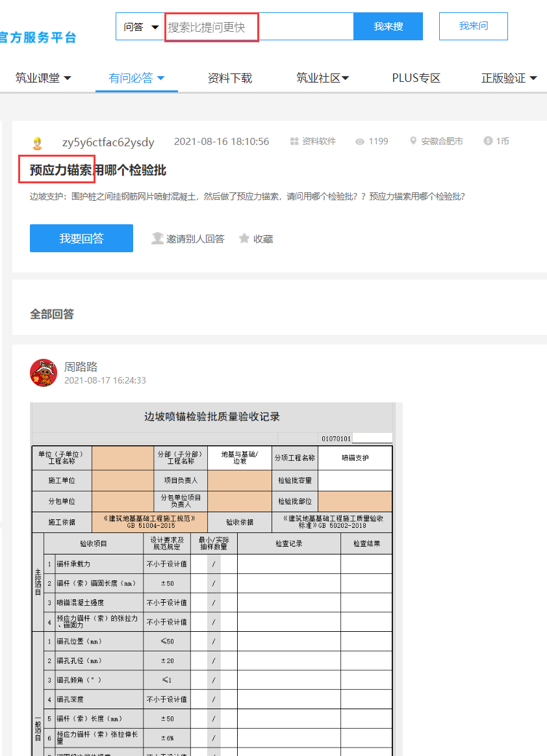Open question title 预应力锚索用哪个检验批
Image resolution: width=547 pixels, height=756 pixels.
[x=98, y=170]
